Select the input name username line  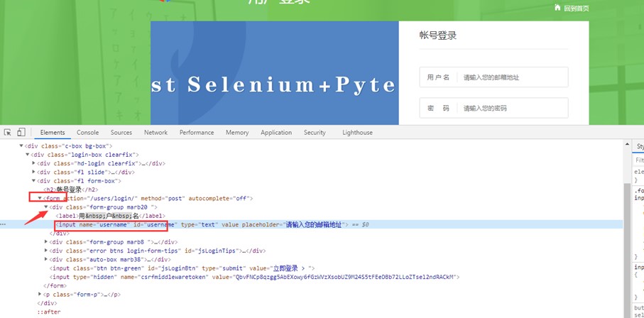click(202, 224)
